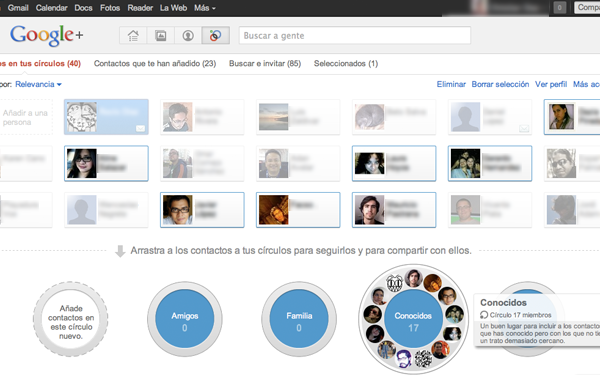
Task: Open the Profile icon in Google+ toolbar
Action: coord(188,36)
